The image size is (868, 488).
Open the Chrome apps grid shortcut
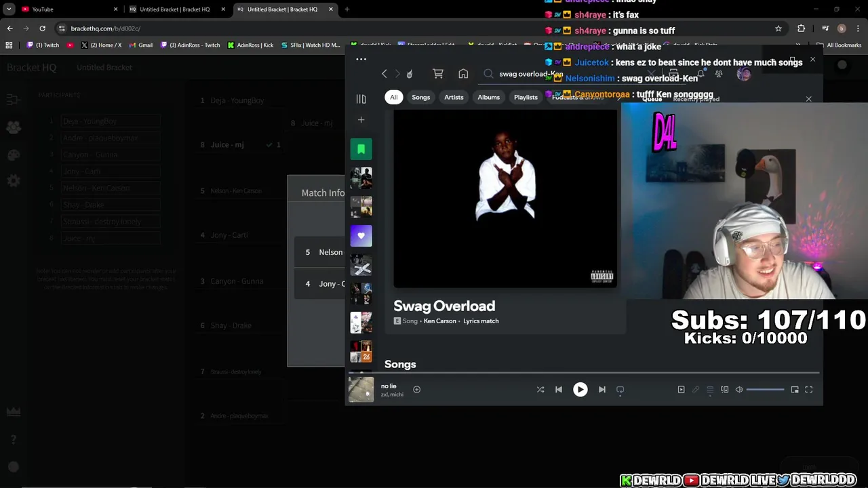pos(9,45)
